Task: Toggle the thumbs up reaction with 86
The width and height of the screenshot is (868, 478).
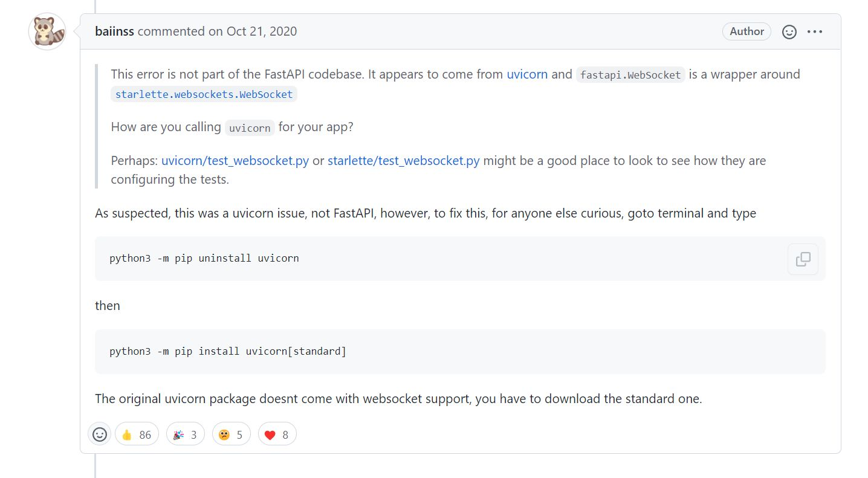Action: coord(137,434)
